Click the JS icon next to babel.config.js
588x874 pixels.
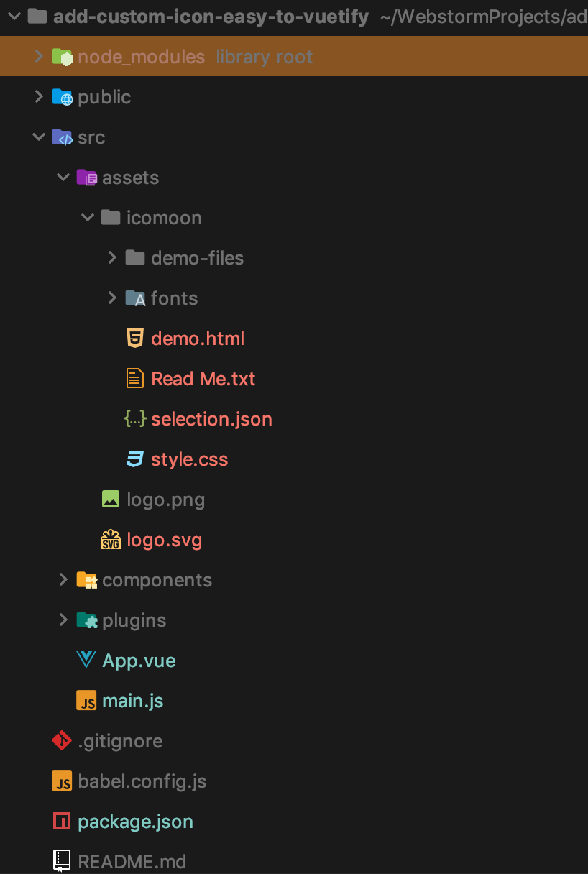pyautogui.click(x=62, y=781)
